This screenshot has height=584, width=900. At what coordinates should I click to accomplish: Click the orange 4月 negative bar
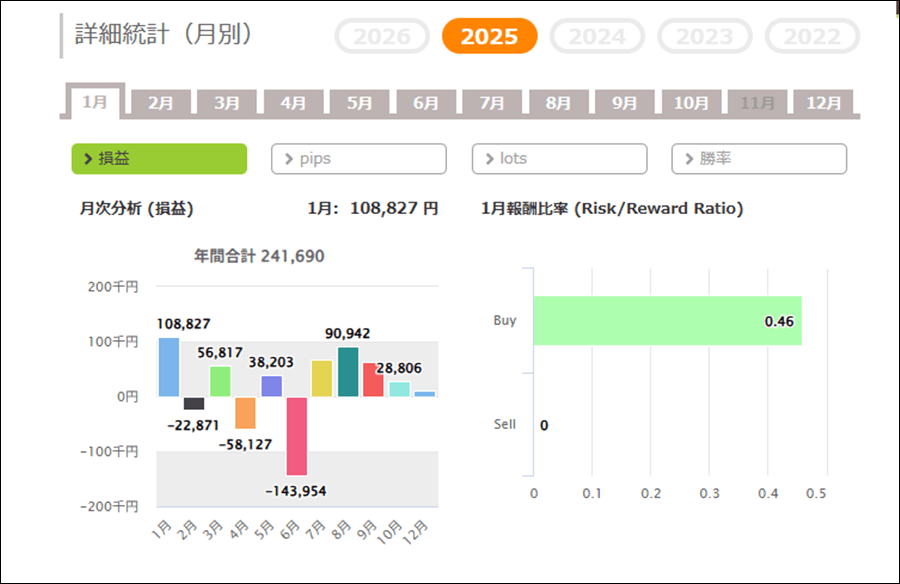click(245, 412)
